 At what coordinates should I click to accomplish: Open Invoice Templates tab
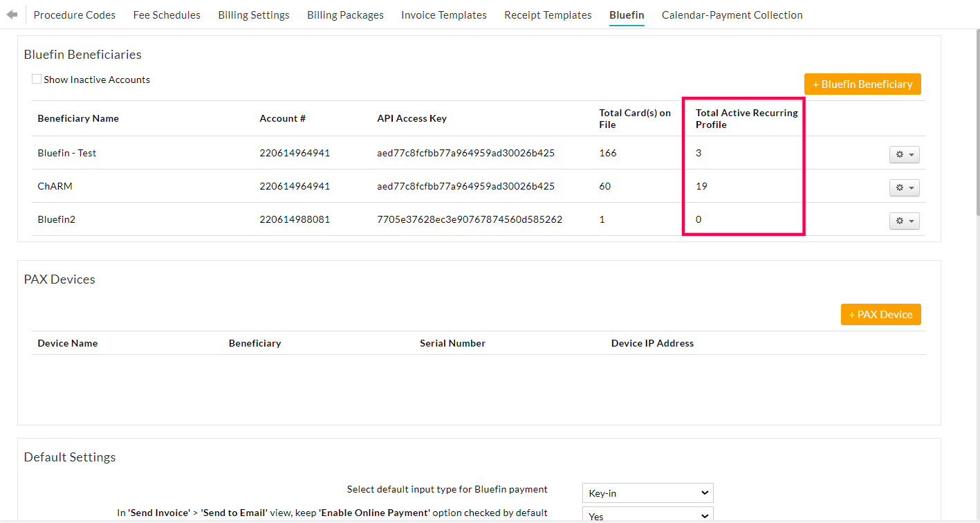pos(444,15)
